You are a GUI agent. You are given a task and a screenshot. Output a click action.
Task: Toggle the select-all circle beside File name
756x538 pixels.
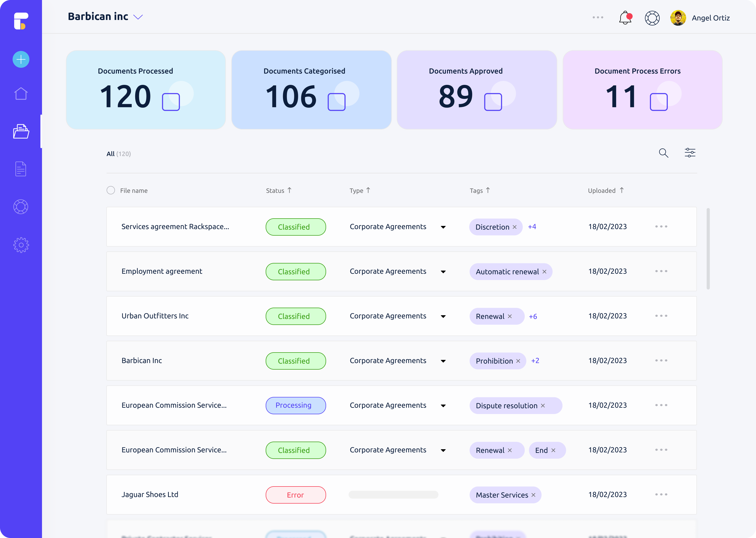click(x=111, y=190)
